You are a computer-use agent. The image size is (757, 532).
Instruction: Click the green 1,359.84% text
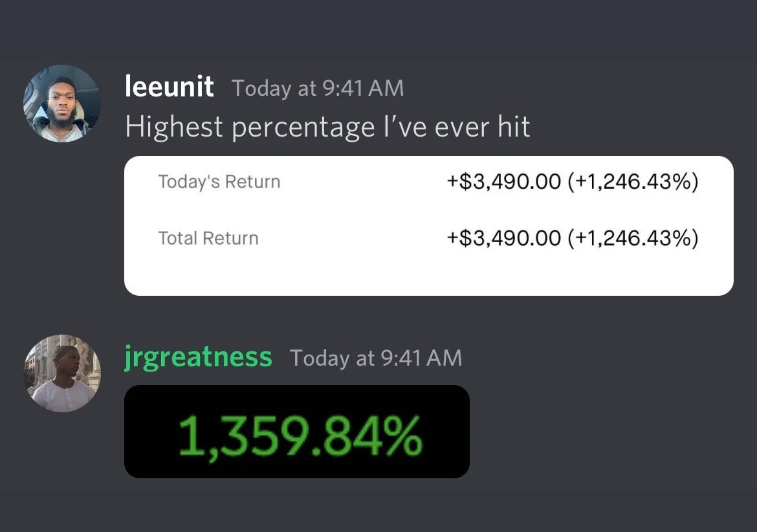(300, 437)
